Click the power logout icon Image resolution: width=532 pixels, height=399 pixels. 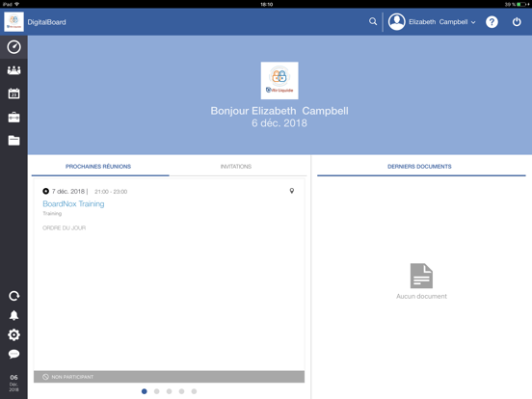pos(517,22)
